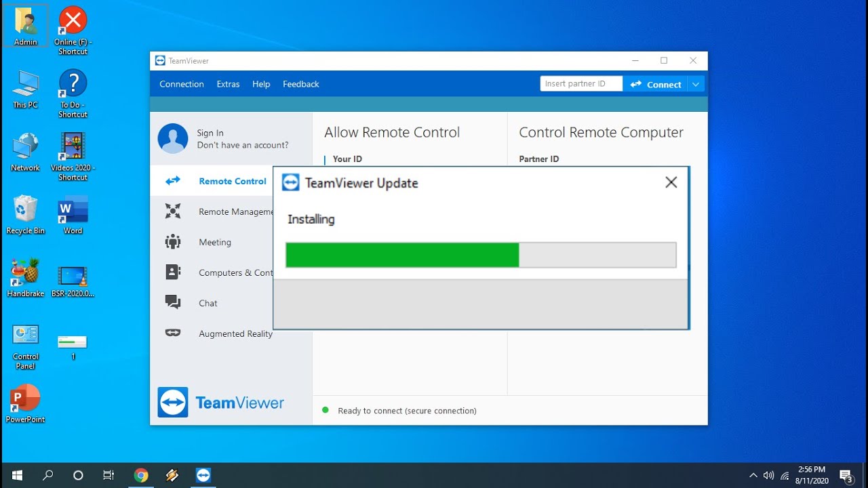868x488 pixels.
Task: Select the desktop file named 1
Action: [x=73, y=346]
